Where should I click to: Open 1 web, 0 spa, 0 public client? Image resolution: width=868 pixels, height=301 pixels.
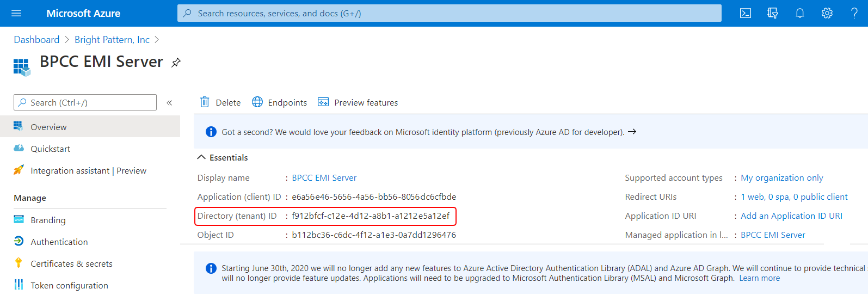[x=794, y=196]
